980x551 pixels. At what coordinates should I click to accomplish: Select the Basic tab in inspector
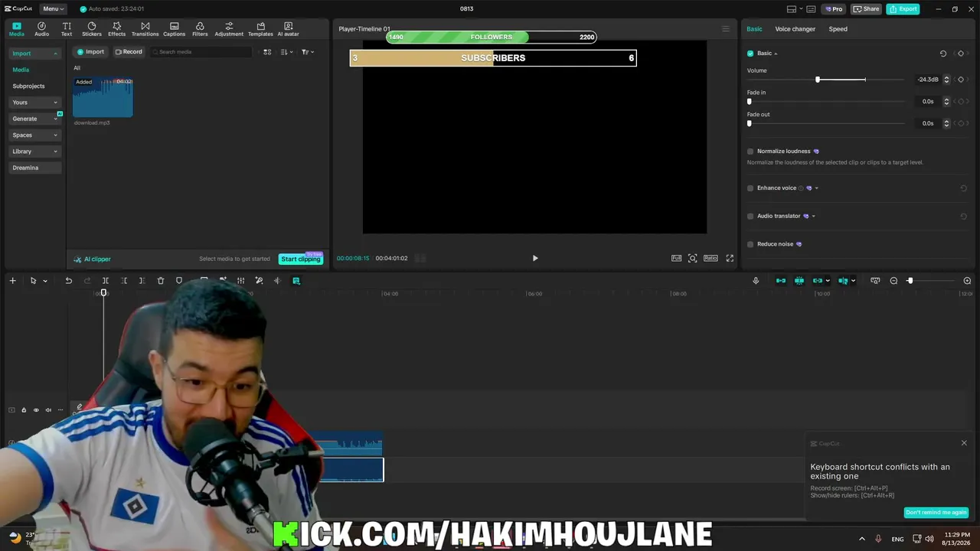tap(754, 29)
